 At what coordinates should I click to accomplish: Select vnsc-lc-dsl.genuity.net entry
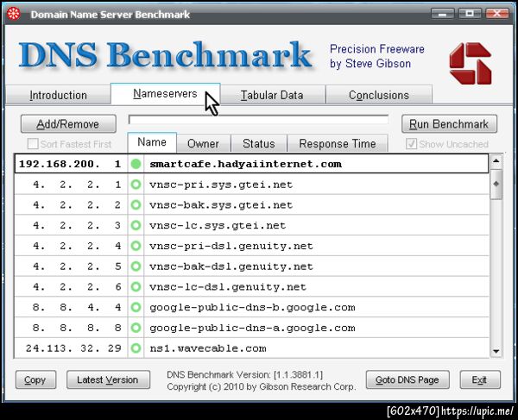click(x=251, y=286)
